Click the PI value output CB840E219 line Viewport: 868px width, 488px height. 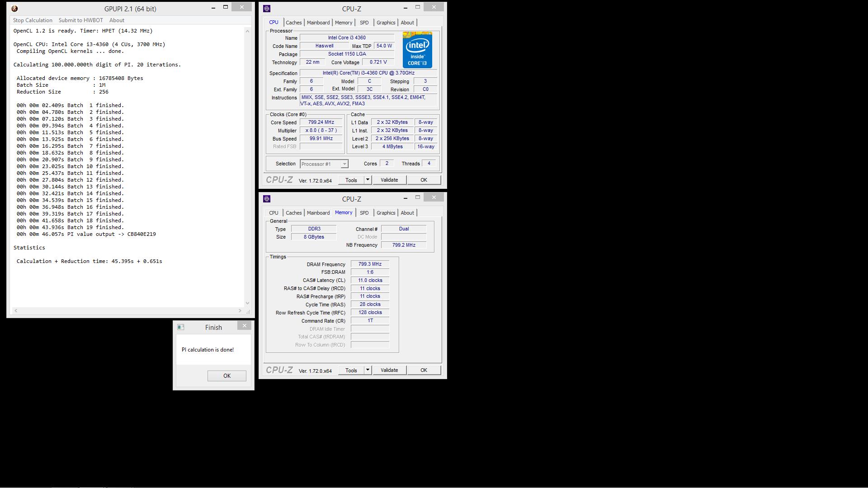[x=86, y=234]
